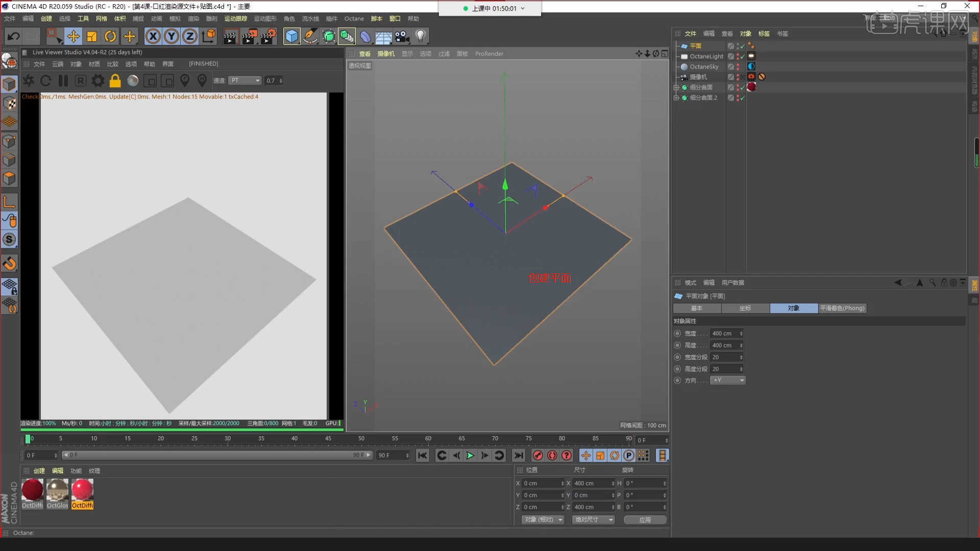
Task: Click the play forward button
Action: 470,456
